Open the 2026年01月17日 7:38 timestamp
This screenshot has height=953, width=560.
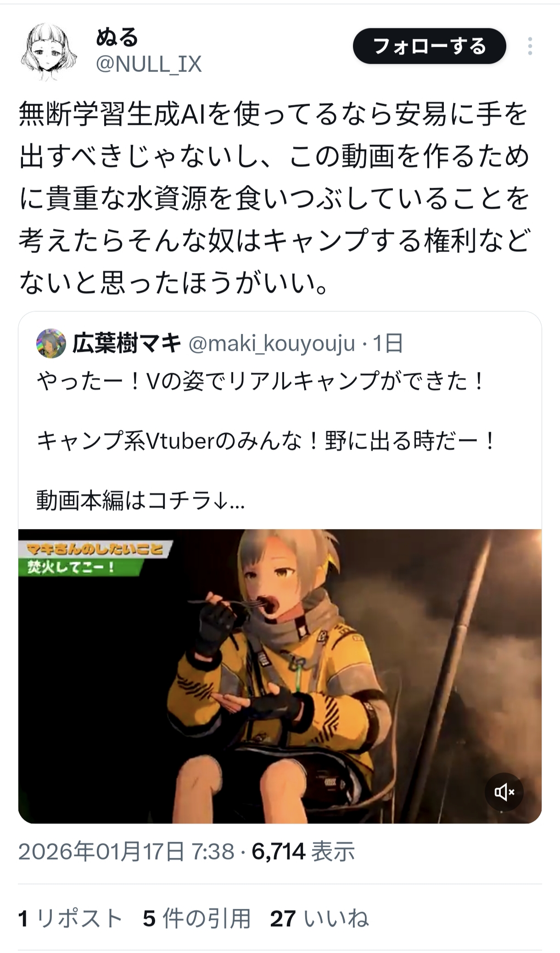click(126, 851)
